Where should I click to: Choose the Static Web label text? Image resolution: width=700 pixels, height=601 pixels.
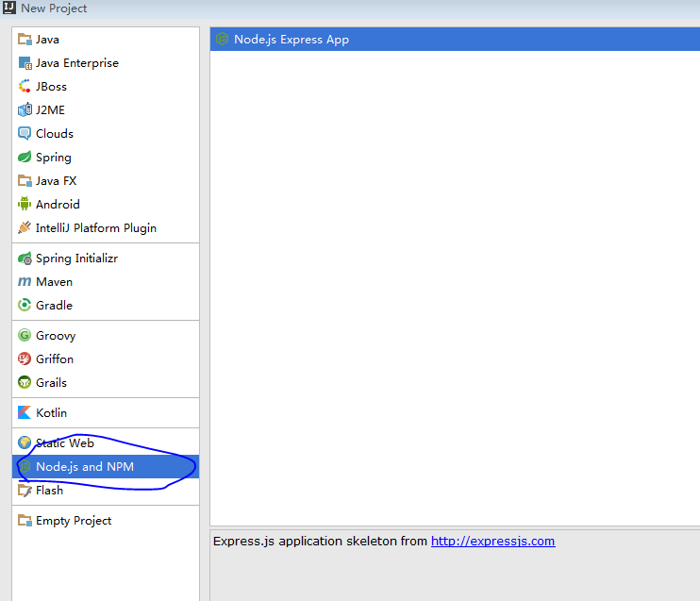pyautogui.click(x=65, y=442)
